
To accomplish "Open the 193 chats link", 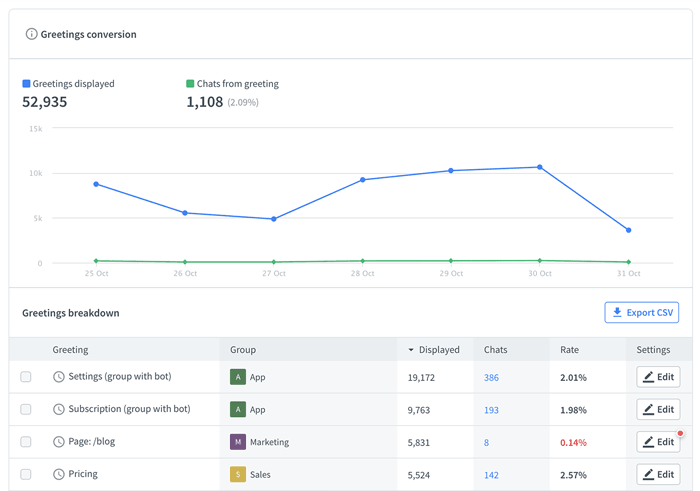I will 491,410.
